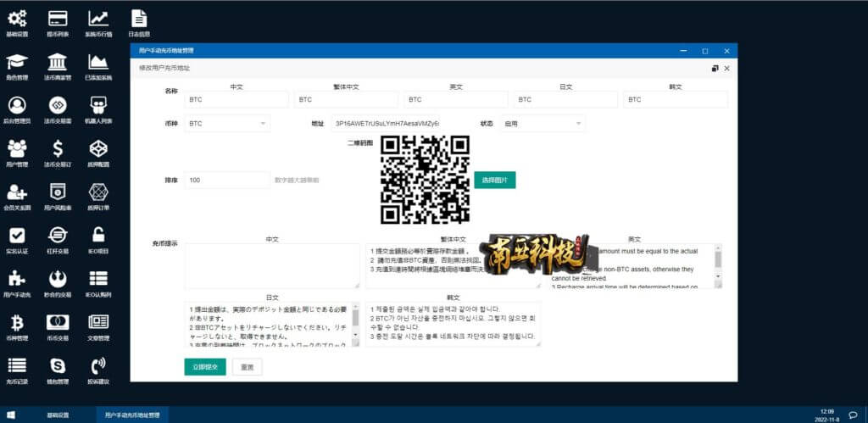Viewport: 868px width, 423px height.
Task: Open the puzzle piece 用户手动充 icon
Action: pyautogui.click(x=17, y=278)
